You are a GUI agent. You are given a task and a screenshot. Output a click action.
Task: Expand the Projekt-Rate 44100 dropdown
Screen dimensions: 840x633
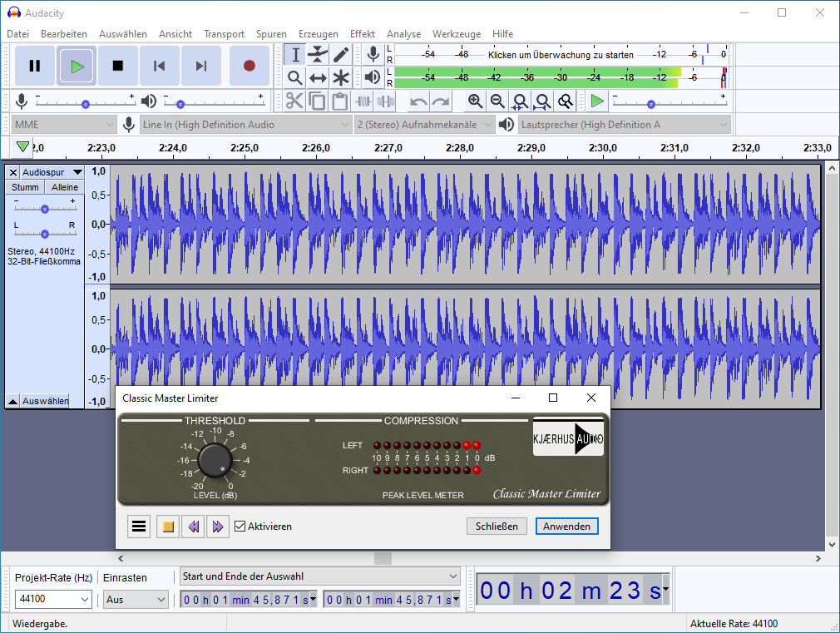pos(85,599)
